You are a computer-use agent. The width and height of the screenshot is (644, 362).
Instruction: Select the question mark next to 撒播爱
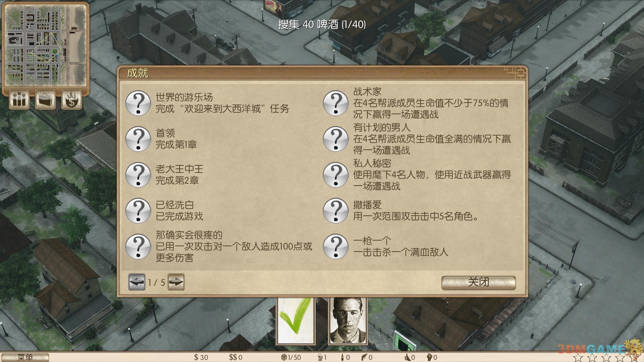(x=335, y=210)
